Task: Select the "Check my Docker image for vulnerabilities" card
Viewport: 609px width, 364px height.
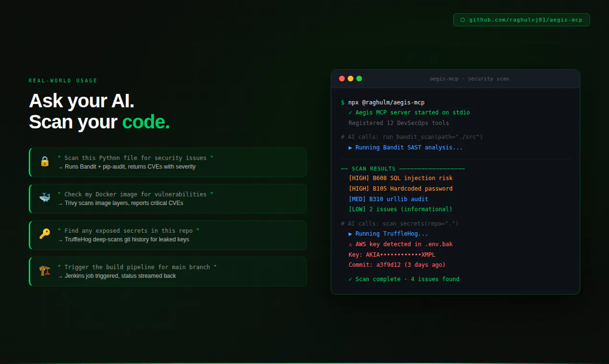Action: (168, 199)
